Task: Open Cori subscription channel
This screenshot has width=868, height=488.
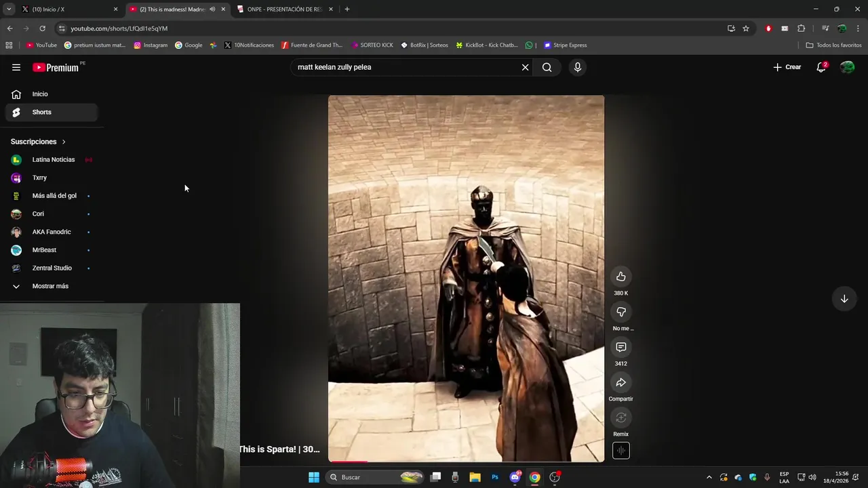Action: (x=52, y=214)
